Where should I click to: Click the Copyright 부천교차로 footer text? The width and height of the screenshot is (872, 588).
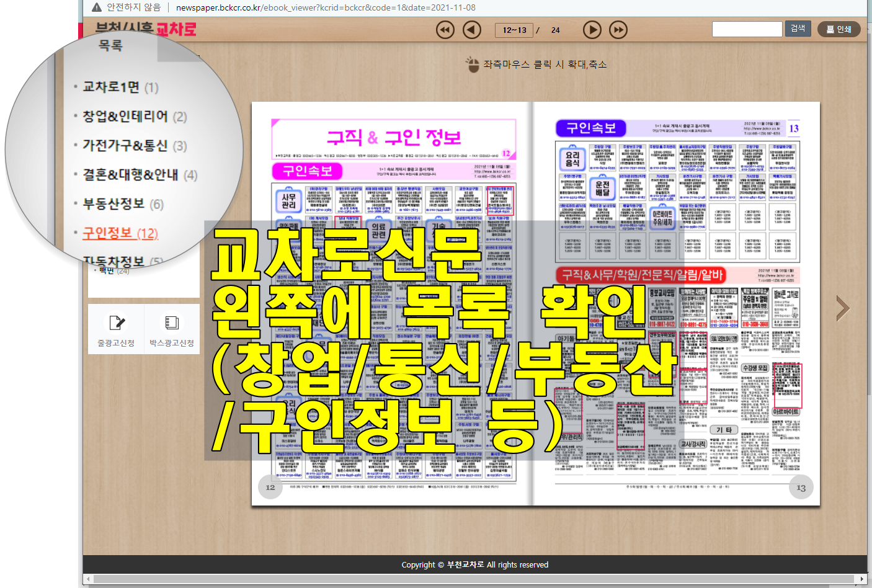[475, 564]
